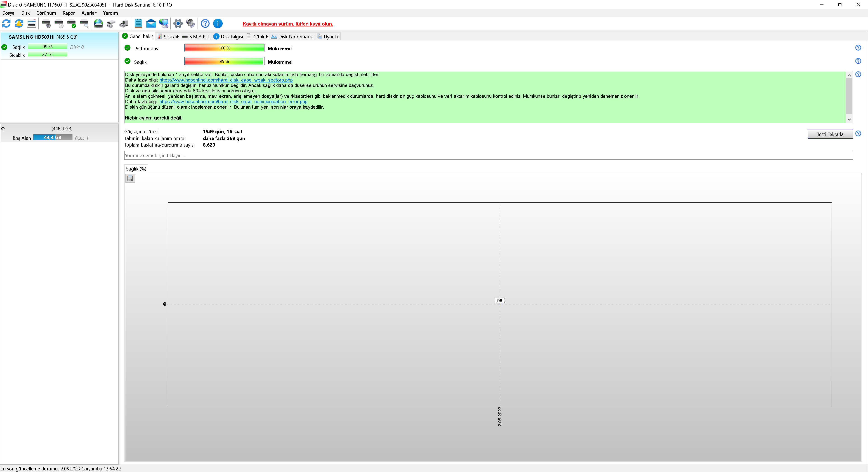
Task: Click the Sağlık 99 % gradient bar
Action: (x=224, y=61)
